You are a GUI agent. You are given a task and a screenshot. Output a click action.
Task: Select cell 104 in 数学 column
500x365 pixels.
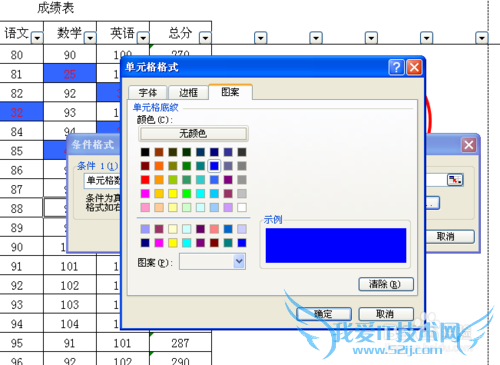70,324
